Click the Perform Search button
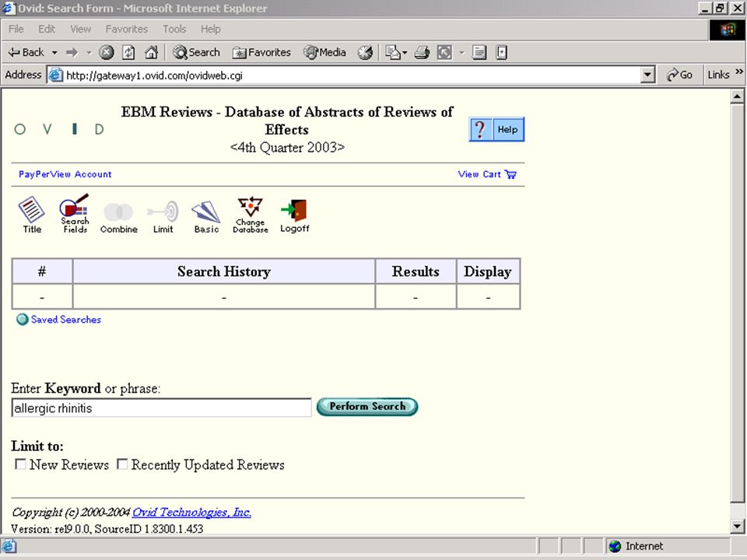 [367, 407]
